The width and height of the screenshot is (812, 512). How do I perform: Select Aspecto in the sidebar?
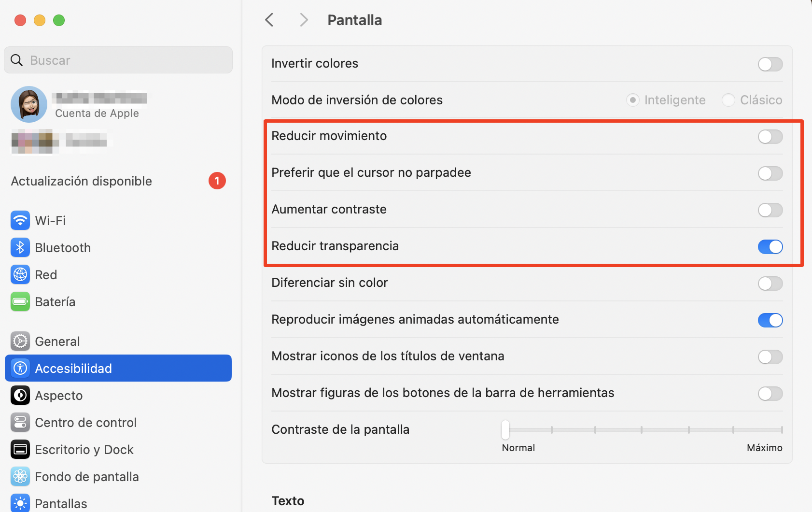(58, 395)
